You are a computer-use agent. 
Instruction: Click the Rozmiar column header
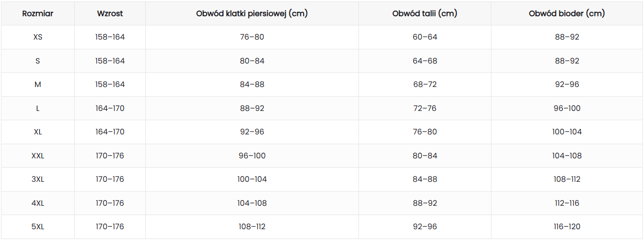(38, 14)
